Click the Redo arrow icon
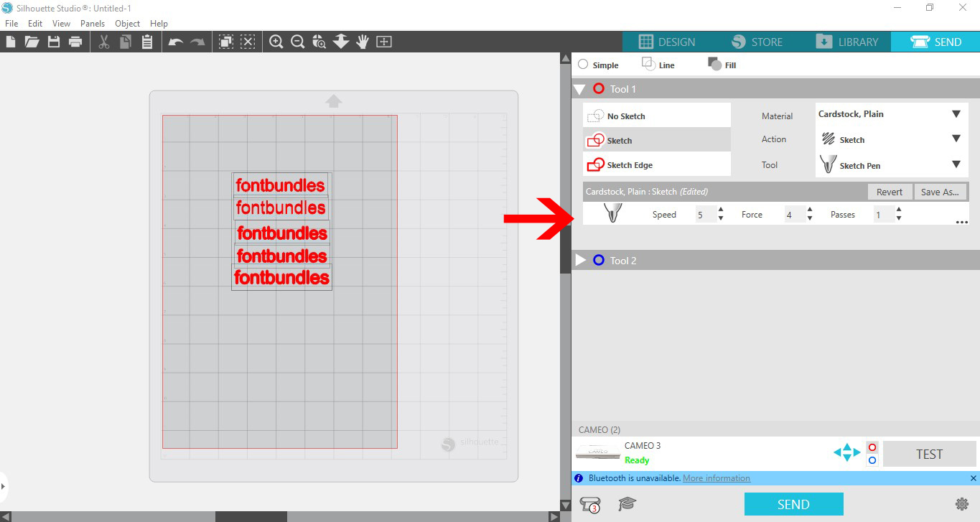The height and width of the screenshot is (522, 980). coord(197,42)
